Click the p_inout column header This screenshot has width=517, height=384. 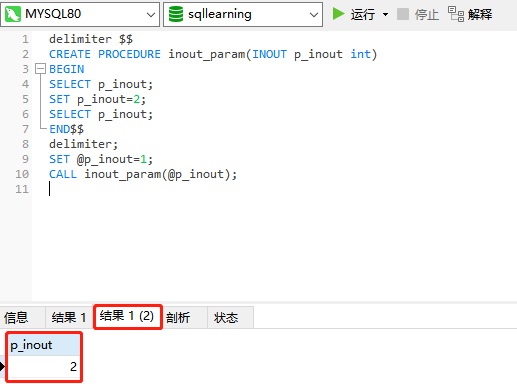coord(43,345)
